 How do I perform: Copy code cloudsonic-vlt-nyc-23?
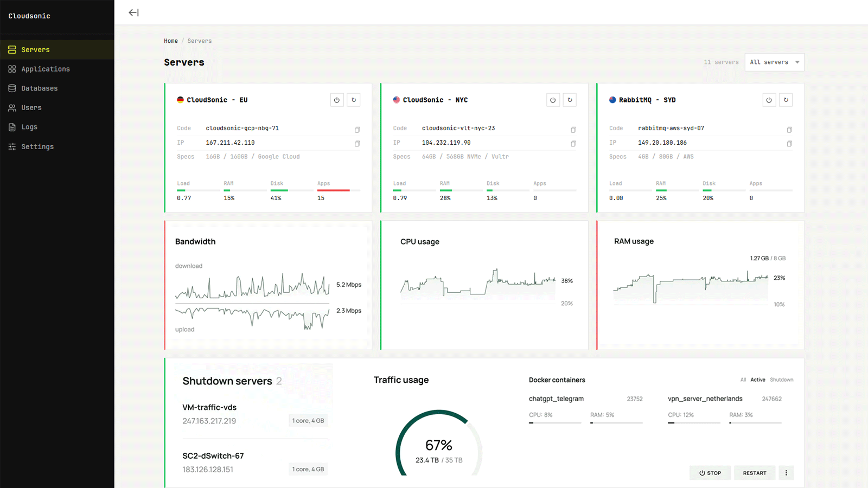[573, 130]
